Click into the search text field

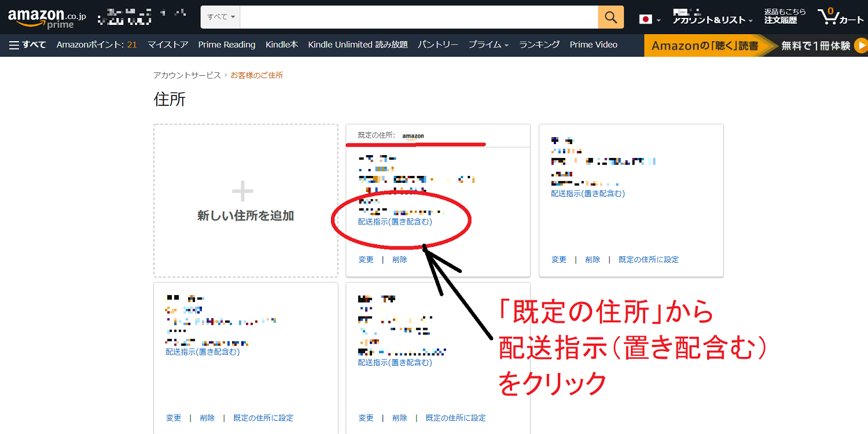coord(419,17)
